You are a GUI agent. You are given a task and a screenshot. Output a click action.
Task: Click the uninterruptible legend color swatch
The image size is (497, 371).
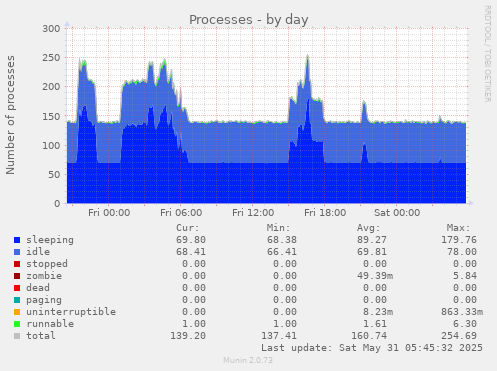(17, 312)
